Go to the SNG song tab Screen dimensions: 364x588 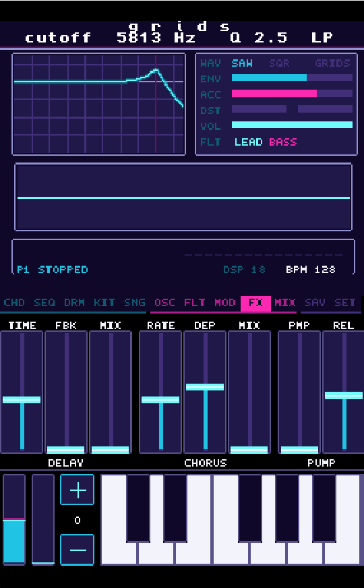135,303
